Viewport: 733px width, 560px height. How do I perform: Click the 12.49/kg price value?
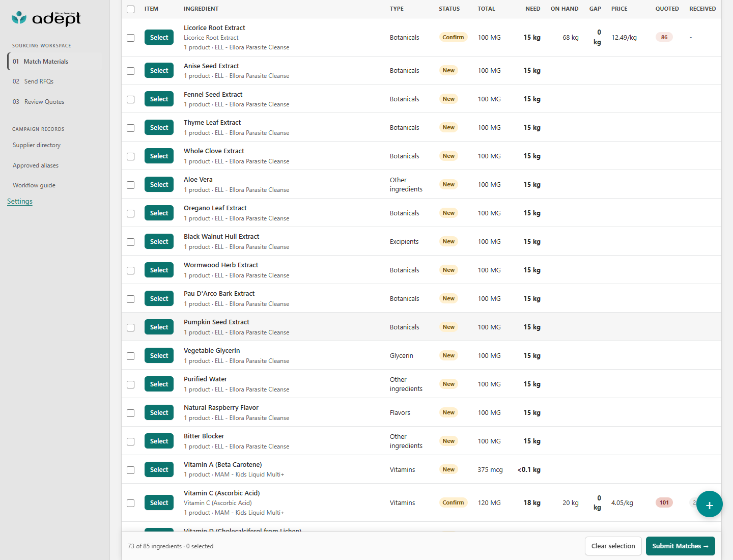(624, 37)
